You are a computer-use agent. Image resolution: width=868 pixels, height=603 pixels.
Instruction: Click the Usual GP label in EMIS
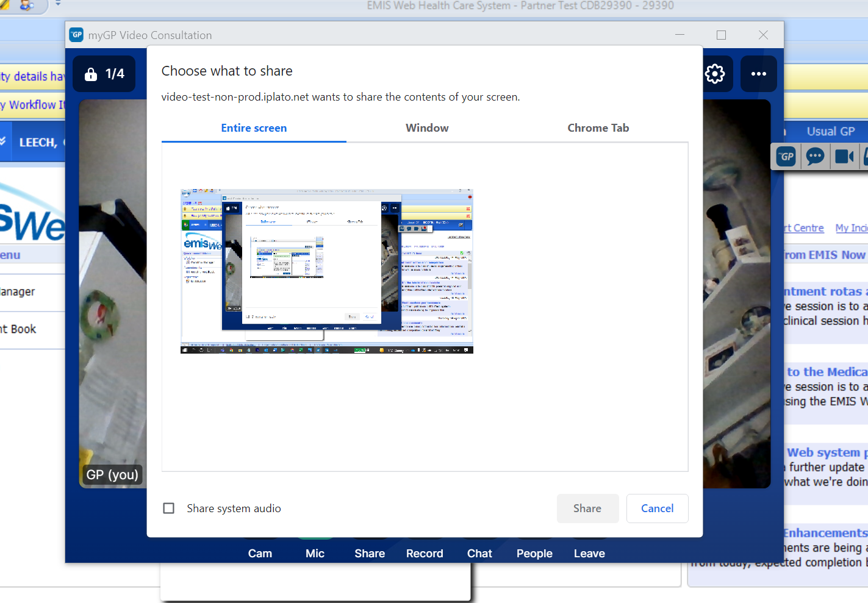point(831,131)
